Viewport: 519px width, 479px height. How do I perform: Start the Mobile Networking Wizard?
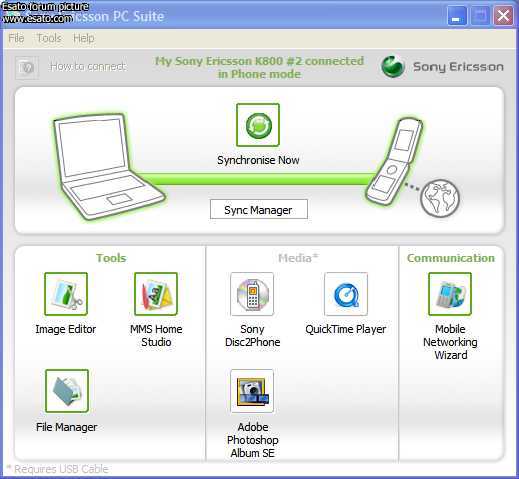pyautogui.click(x=450, y=294)
